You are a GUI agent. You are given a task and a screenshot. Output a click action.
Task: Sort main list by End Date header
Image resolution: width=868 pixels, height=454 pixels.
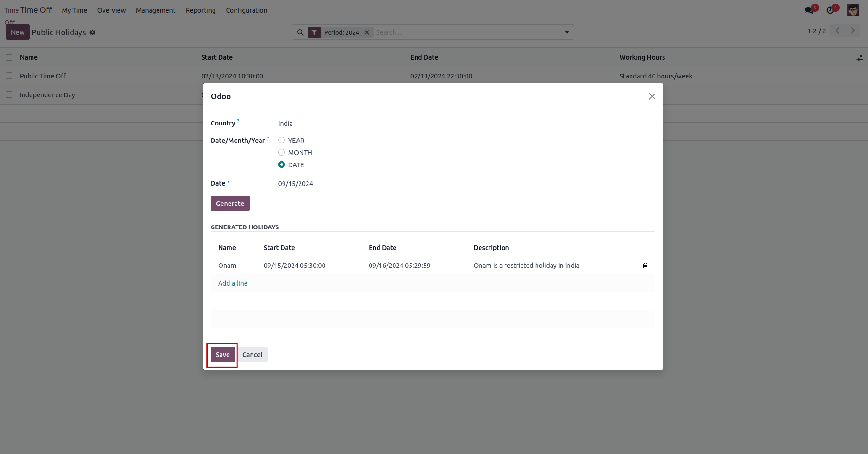click(x=424, y=57)
